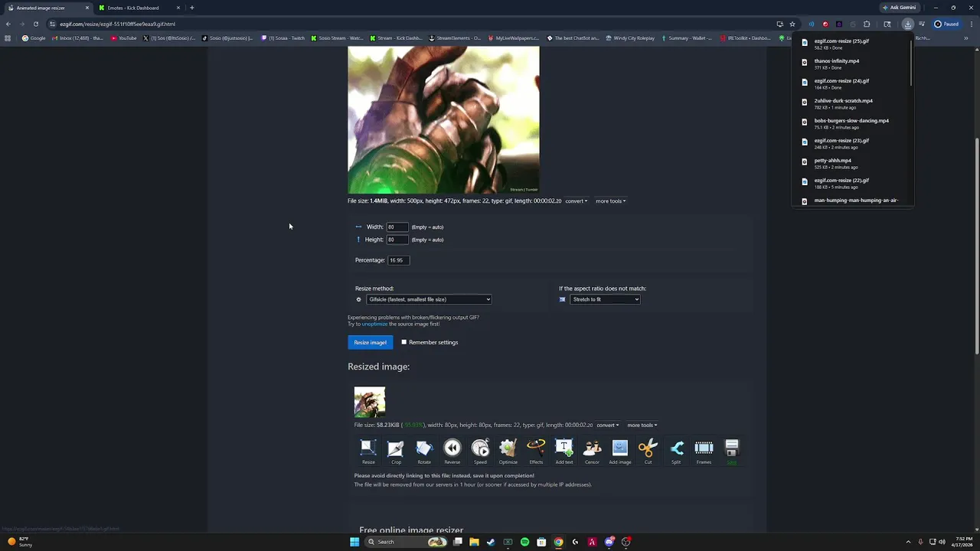Reload the page using refresh icon
Screen dimensions: 980x551
[35, 24]
